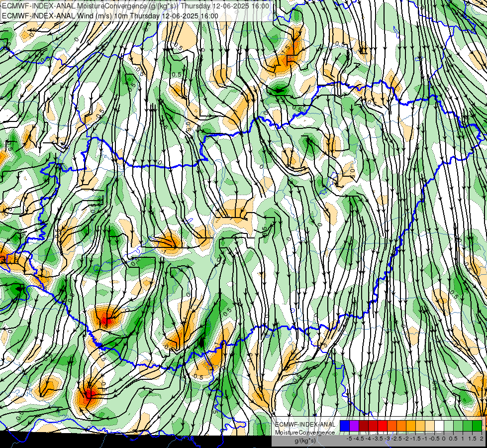The image size is (487, 448).
Task: Click the light orange swatch between -1.5 and -1
Action: tap(420, 426)
